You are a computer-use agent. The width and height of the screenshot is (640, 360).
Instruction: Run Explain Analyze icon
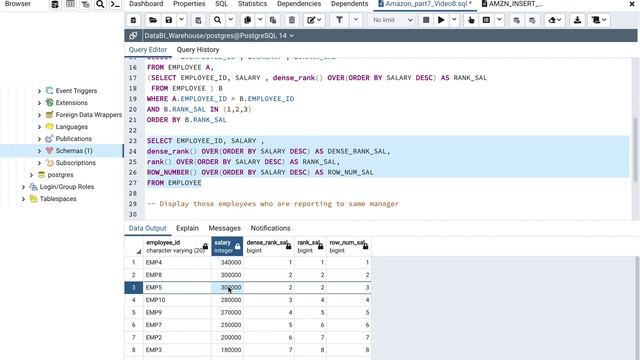486,20
